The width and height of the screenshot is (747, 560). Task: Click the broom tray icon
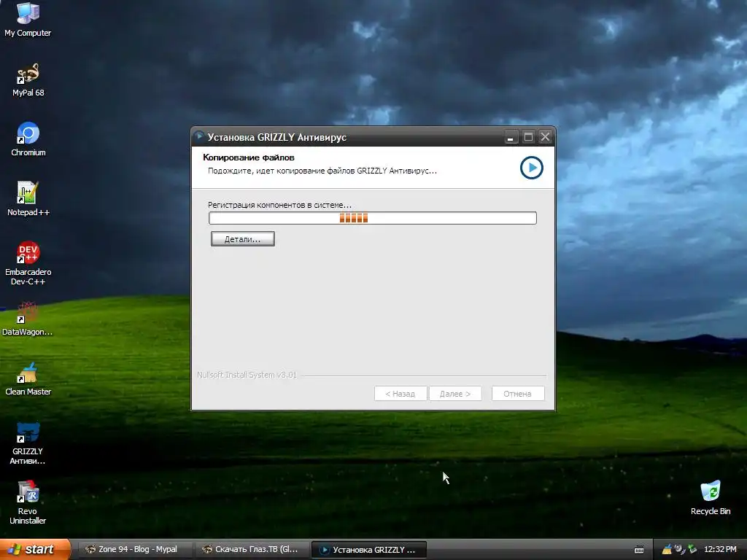[667, 550]
